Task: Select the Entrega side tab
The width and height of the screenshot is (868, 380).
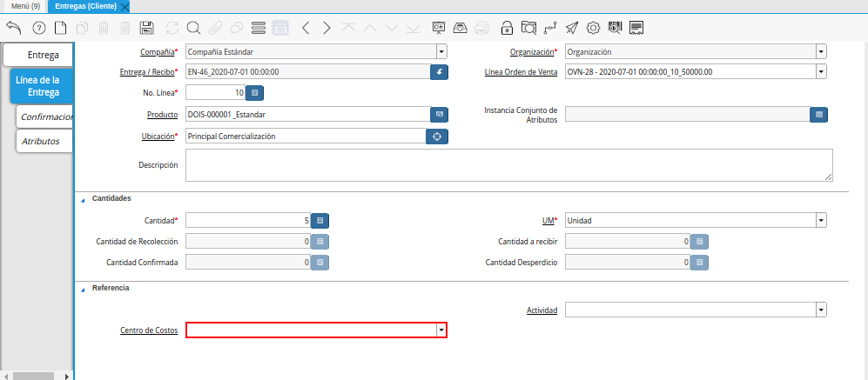Action: (x=38, y=56)
